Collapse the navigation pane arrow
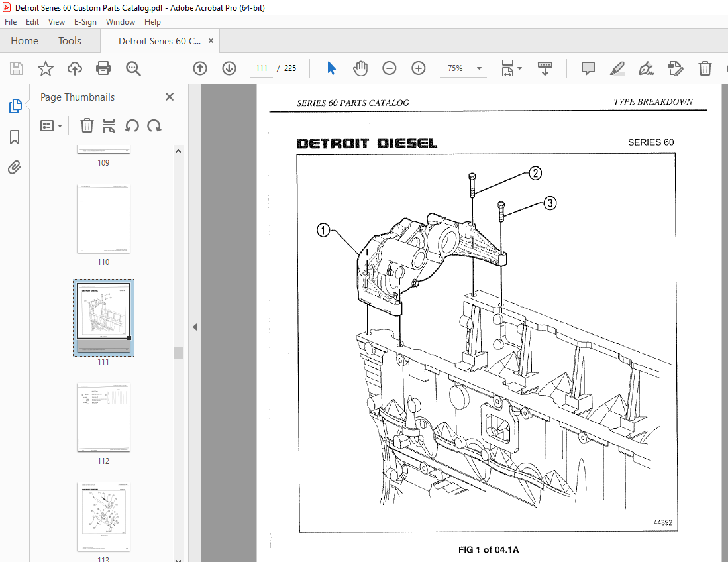Image resolution: width=728 pixels, height=562 pixels. (x=195, y=327)
